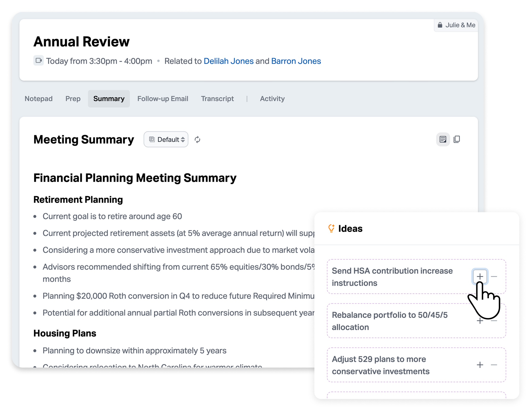Click the lock icon beside Julie & Me
The height and width of the screenshot is (418, 532).
coord(440,25)
